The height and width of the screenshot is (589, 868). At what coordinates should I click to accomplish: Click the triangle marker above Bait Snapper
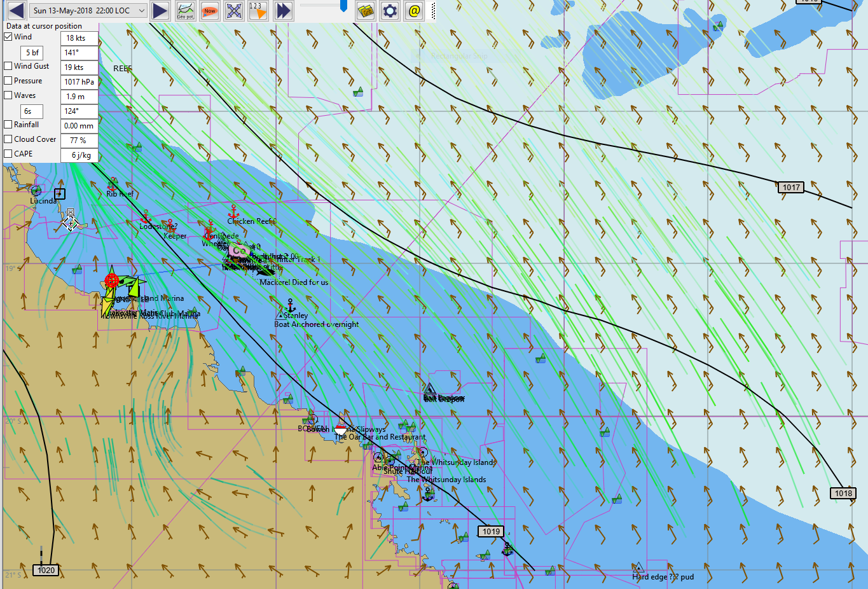[429, 389]
